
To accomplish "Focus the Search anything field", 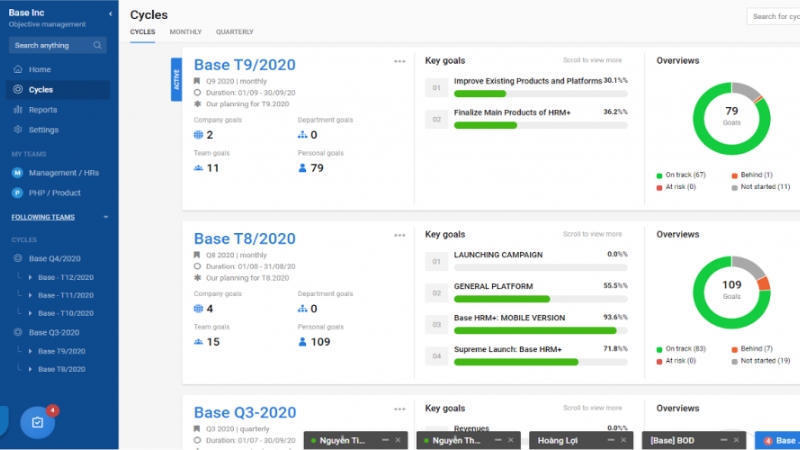I will (x=58, y=45).
